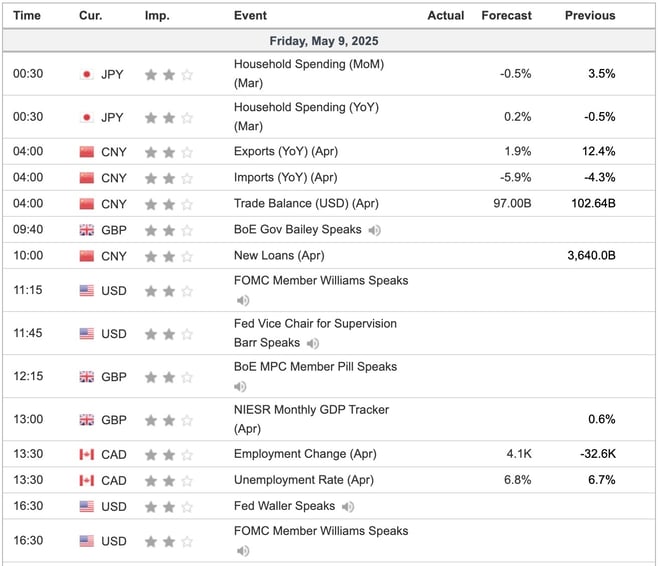Click UK flag in BoE Gov Bailey row

(x=86, y=230)
